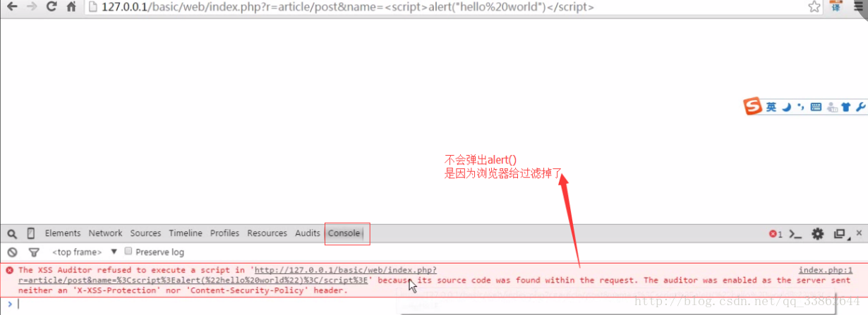The height and width of the screenshot is (315, 868).
Task: Click the DevTools inspect element magnifier
Action: pos(13,234)
